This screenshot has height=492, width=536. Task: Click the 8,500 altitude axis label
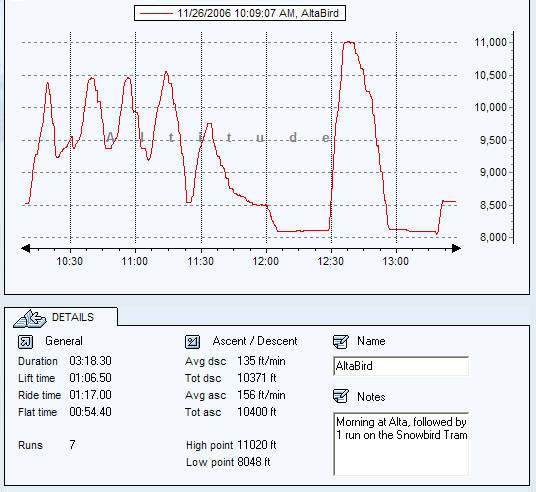click(493, 205)
